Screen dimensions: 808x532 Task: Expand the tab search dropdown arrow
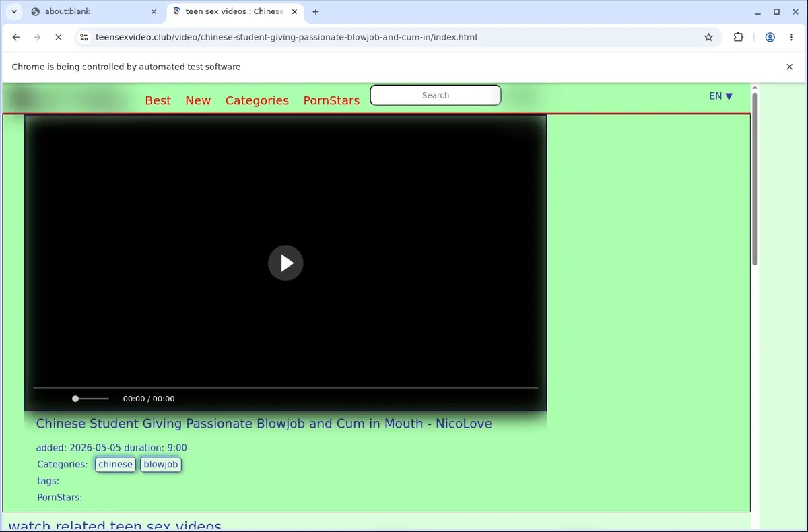coord(14,11)
